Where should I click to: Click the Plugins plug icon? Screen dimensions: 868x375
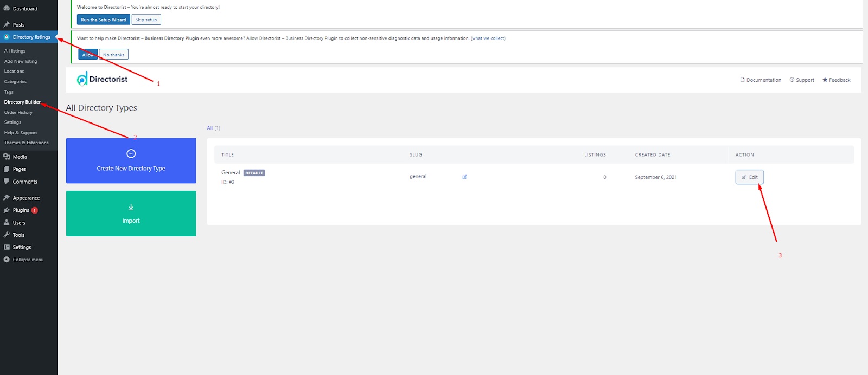[7, 210]
